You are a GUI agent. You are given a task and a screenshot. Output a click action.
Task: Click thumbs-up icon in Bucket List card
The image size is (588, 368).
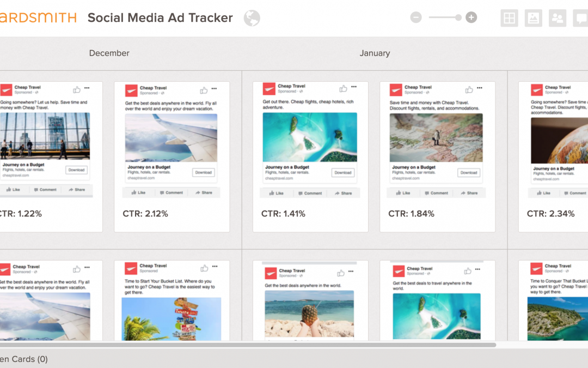coord(204,268)
